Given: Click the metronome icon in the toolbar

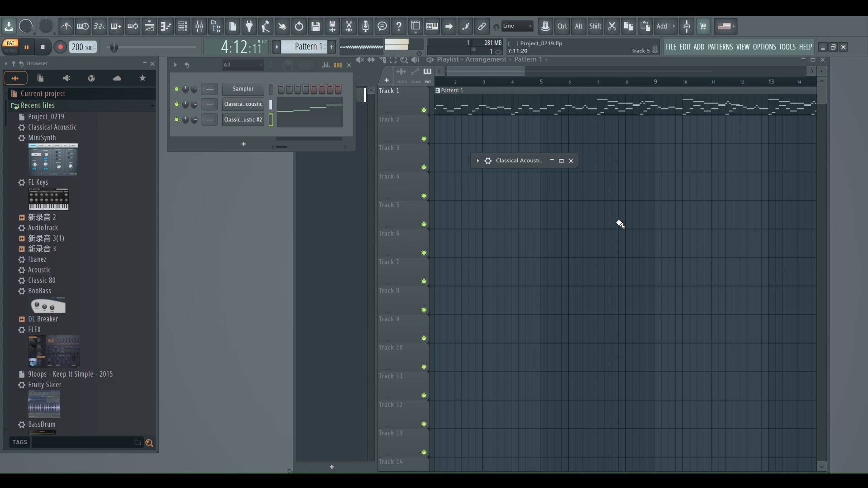Looking at the screenshot, I should point(66,26).
